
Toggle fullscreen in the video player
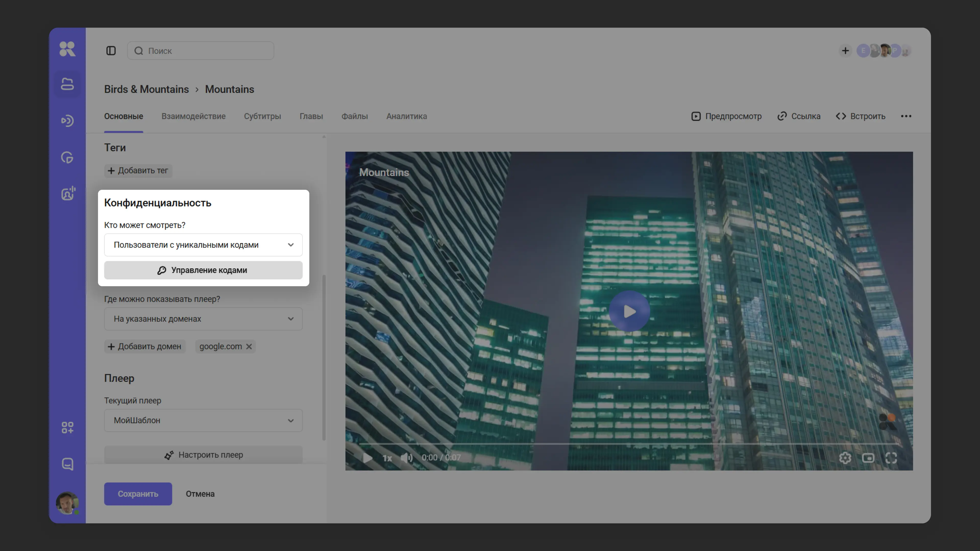(891, 457)
